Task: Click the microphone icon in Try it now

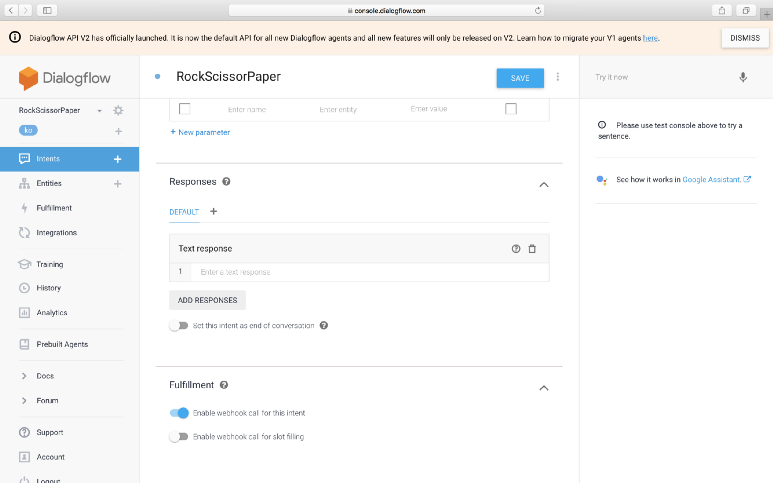Action: tap(743, 77)
